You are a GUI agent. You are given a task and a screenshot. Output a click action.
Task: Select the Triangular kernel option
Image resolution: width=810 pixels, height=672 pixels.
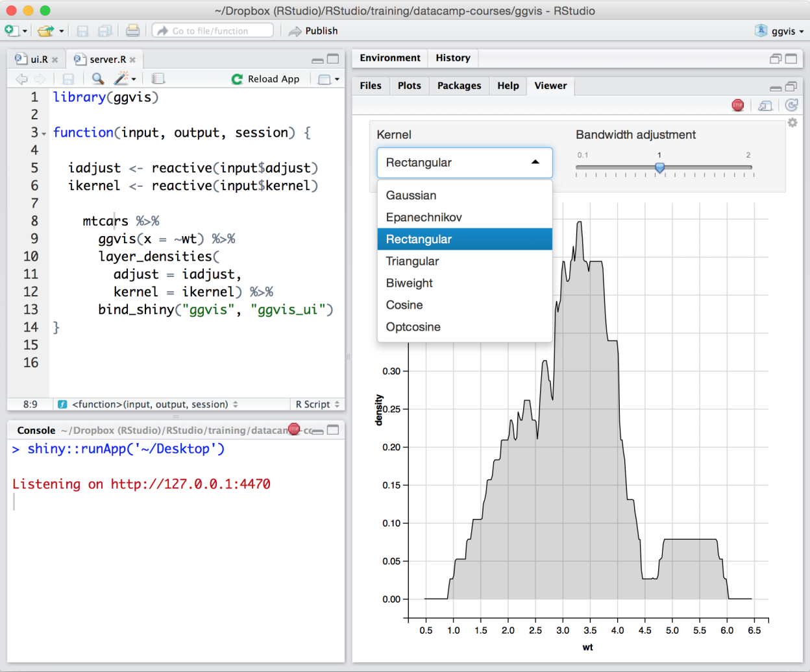[x=413, y=261]
